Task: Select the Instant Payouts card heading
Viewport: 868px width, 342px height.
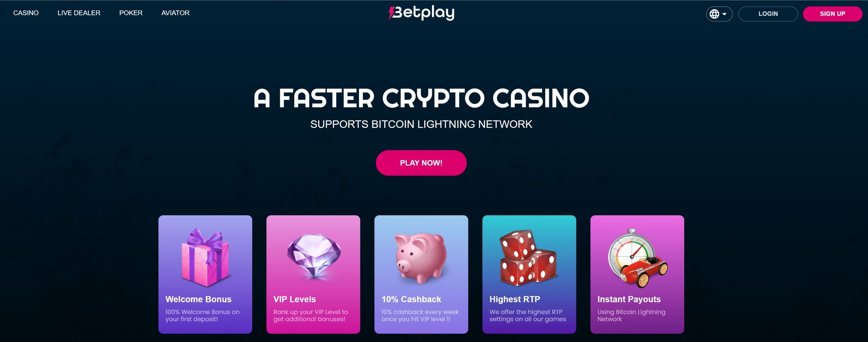Action: coord(629,299)
